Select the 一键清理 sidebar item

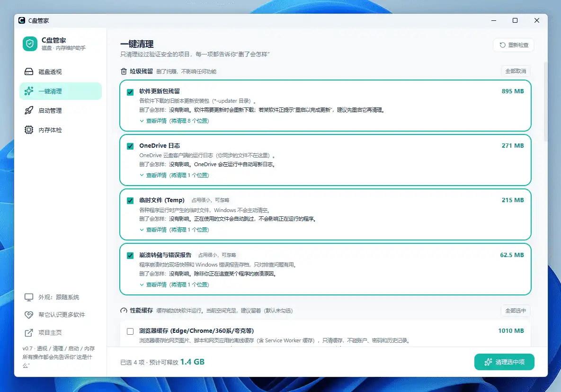(x=61, y=91)
